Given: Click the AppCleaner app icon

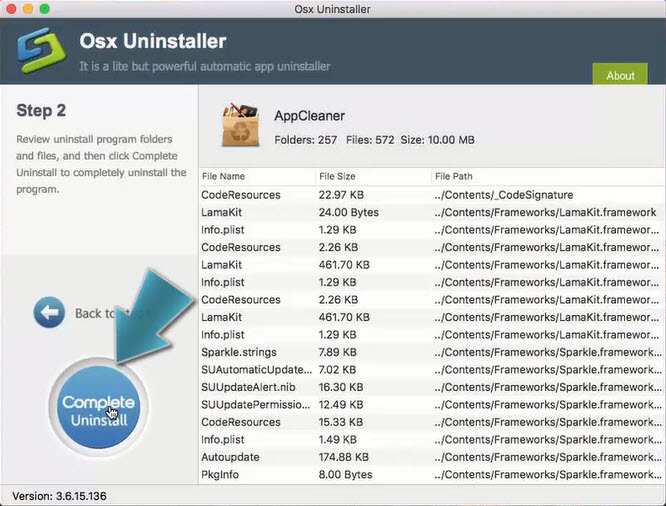Looking at the screenshot, I should tap(240, 125).
